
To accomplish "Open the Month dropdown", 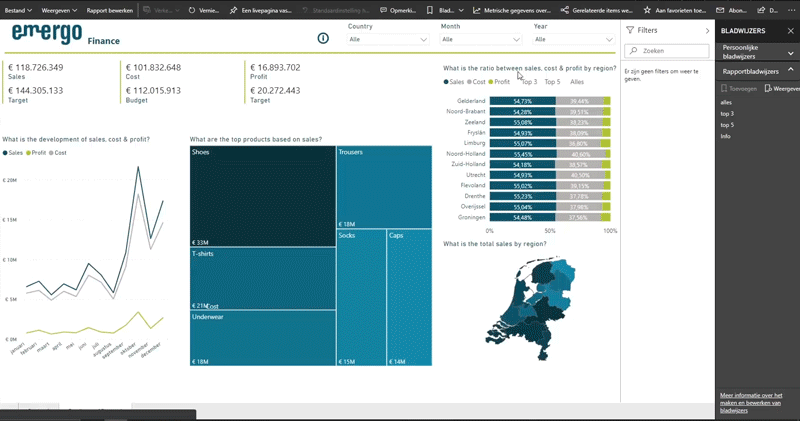I will pyautogui.click(x=481, y=39).
